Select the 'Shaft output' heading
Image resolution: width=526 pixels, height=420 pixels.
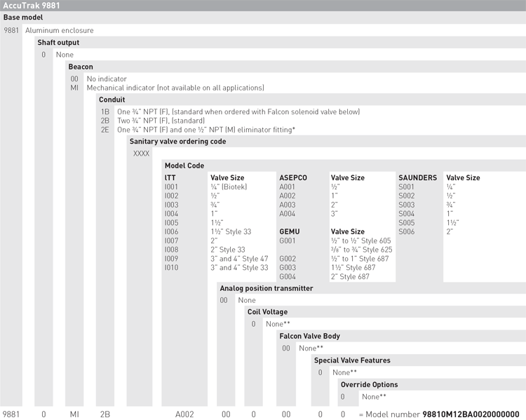[58, 43]
